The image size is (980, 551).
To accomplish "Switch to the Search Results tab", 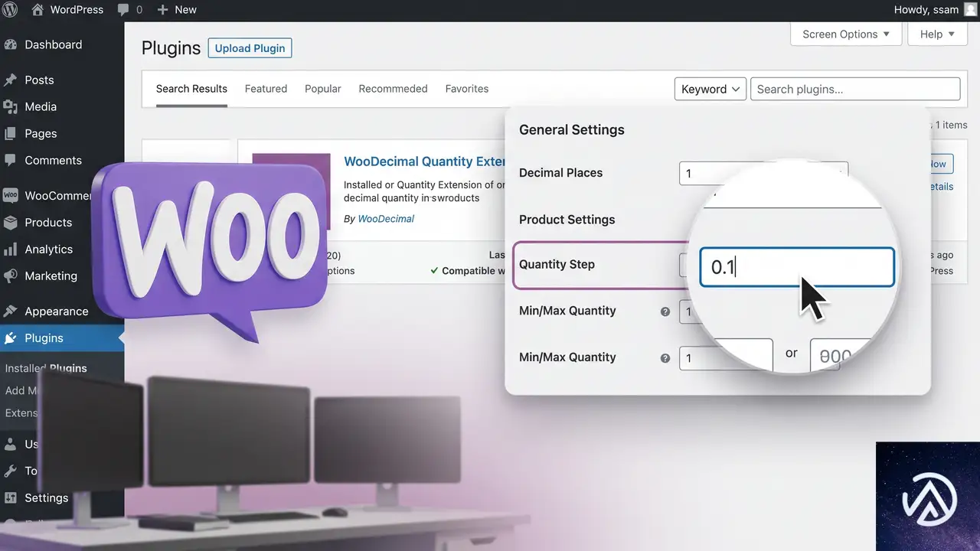I will (191, 89).
